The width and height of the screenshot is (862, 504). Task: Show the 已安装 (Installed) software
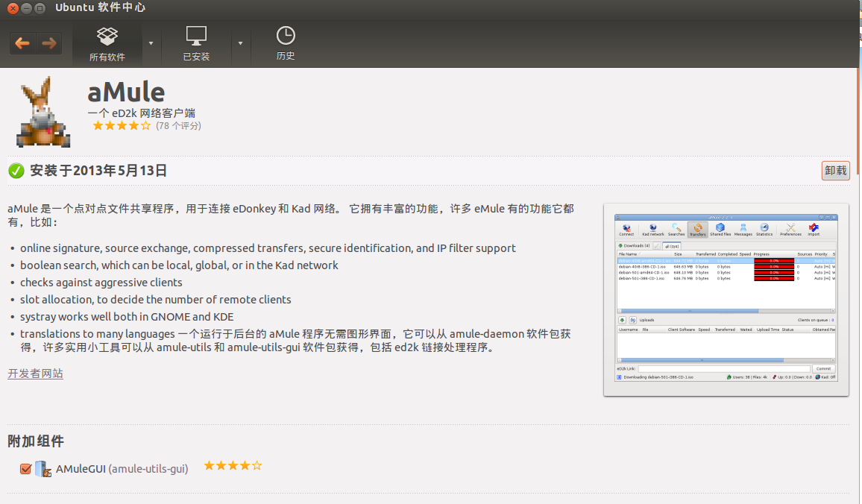tap(196, 44)
